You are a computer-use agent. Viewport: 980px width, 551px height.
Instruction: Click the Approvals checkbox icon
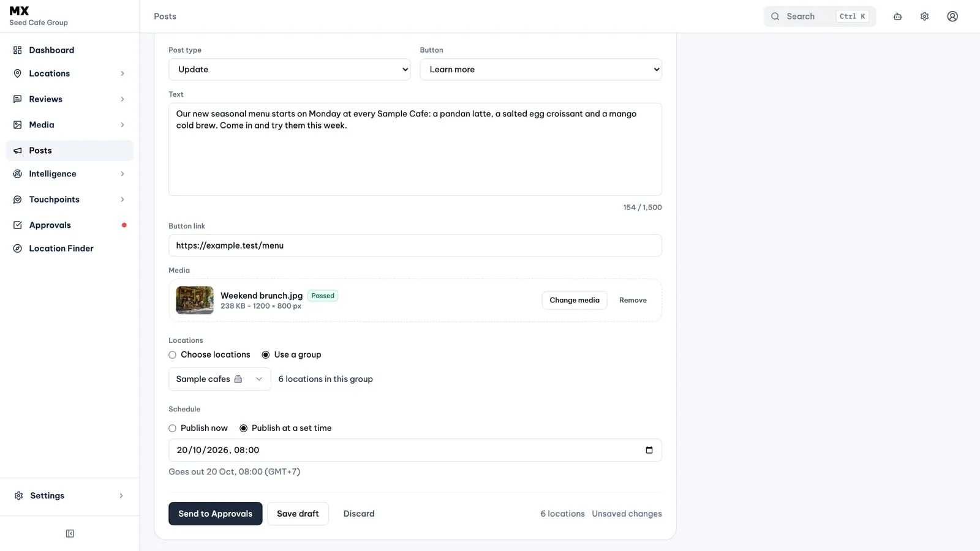[x=18, y=225]
